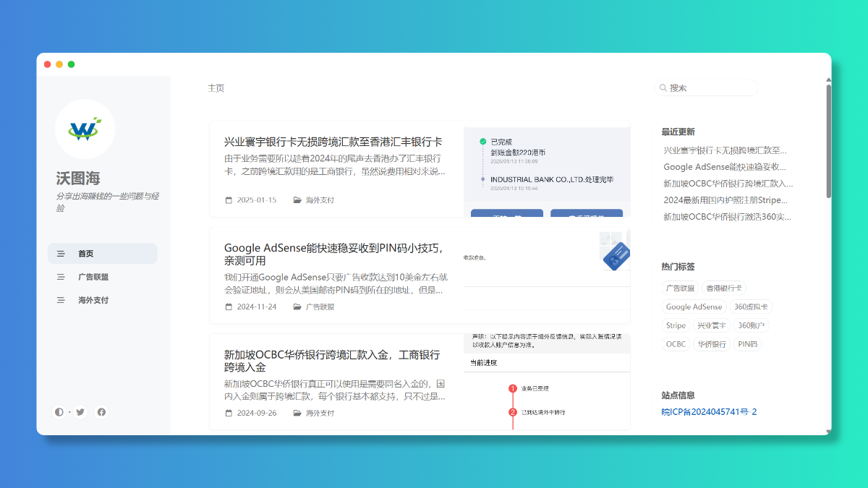Image resolution: width=868 pixels, height=488 pixels.
Task: Open recent update Google AdSense能快速稳妥收…
Action: point(725,167)
